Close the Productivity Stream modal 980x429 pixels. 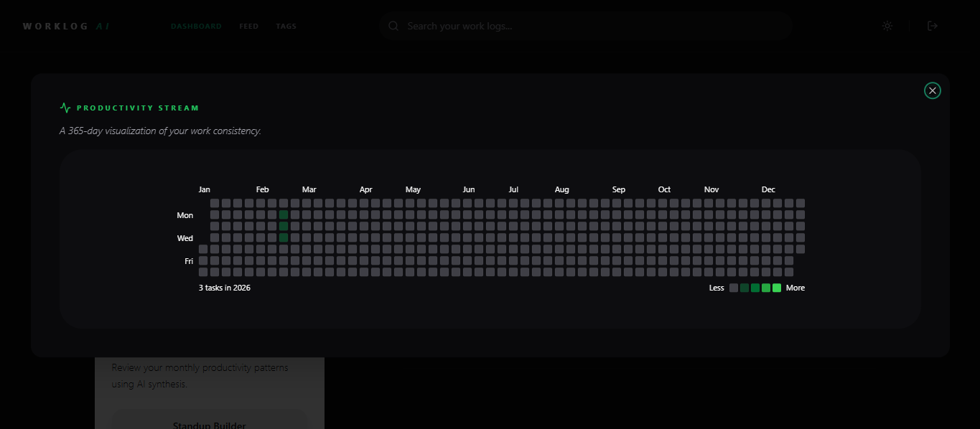click(932, 90)
